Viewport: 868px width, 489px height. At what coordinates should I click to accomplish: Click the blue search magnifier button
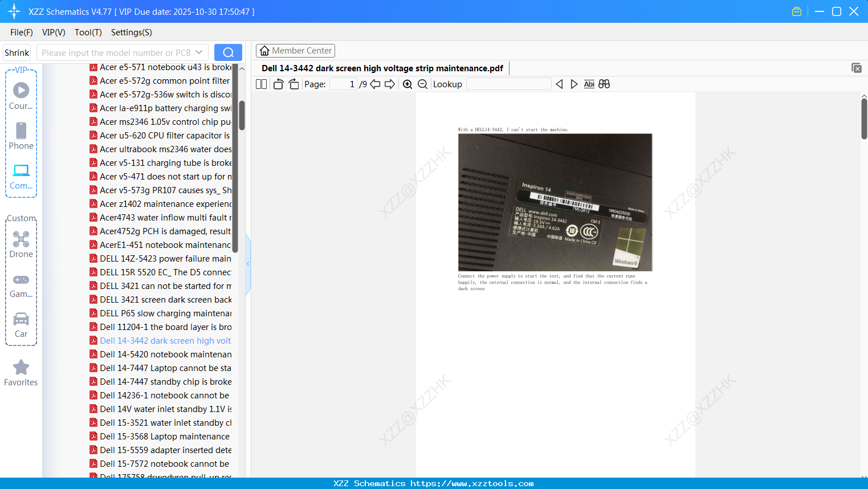click(228, 52)
